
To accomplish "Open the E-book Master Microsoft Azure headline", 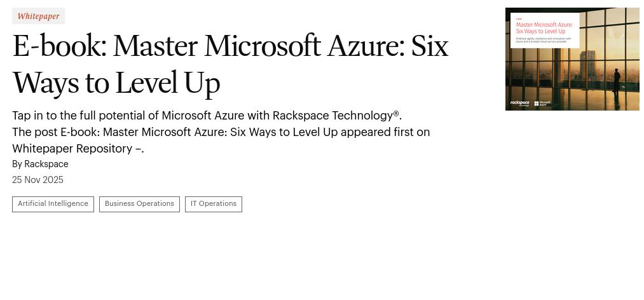I will (x=230, y=46).
